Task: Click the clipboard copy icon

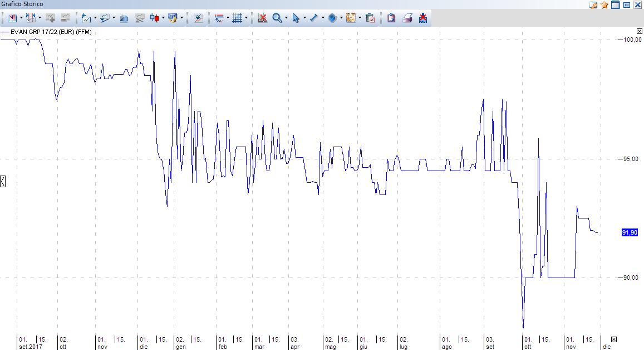Action: (391, 18)
